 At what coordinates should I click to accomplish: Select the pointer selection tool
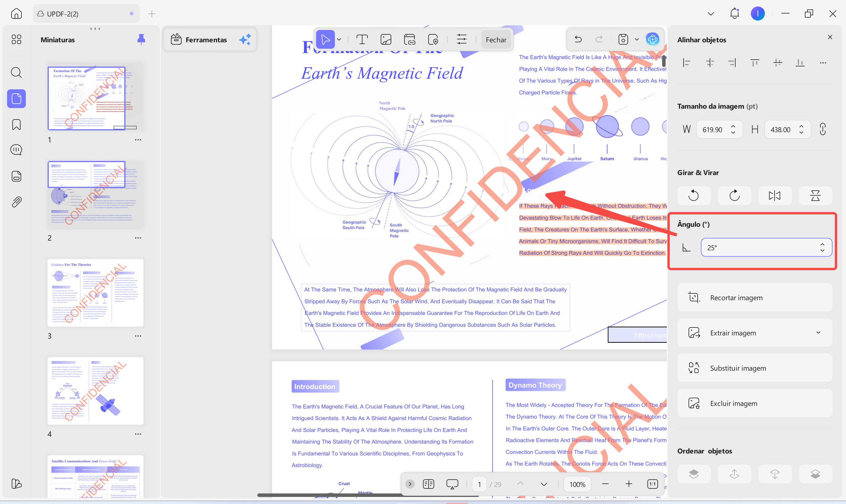point(325,39)
